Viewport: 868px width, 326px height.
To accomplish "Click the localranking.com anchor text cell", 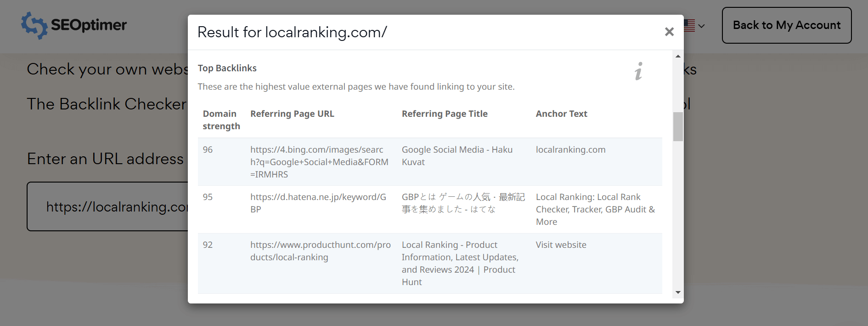I will click(x=570, y=149).
